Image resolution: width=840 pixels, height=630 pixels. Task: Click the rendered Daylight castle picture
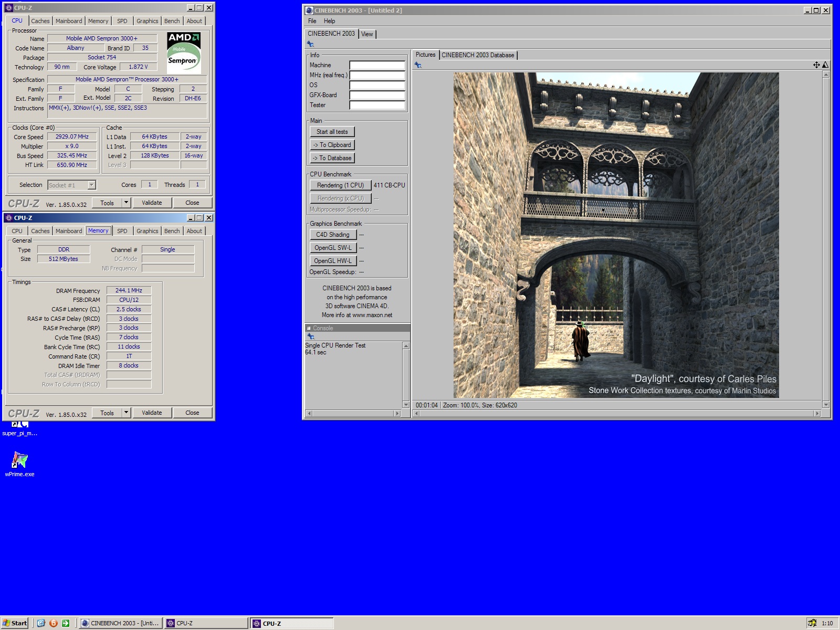point(616,235)
